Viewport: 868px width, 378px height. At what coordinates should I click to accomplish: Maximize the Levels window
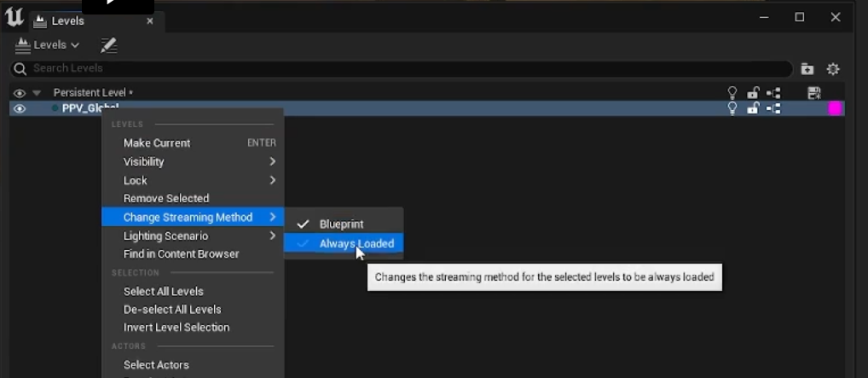click(x=799, y=18)
